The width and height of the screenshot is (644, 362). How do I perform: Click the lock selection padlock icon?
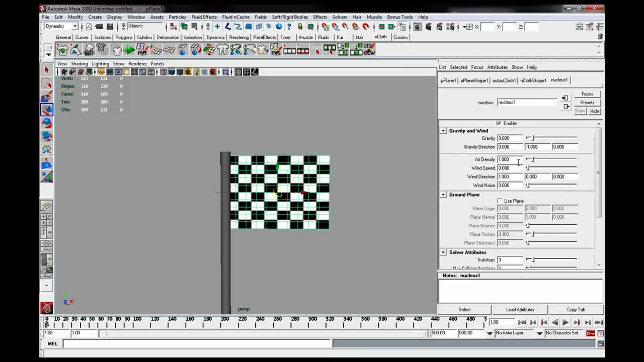(300, 27)
